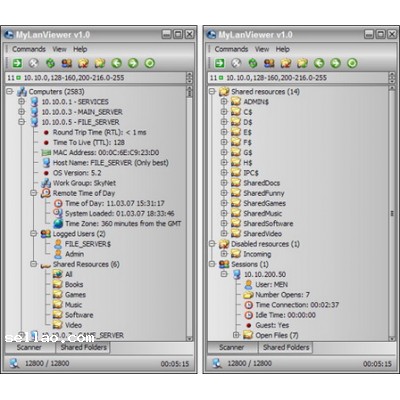Click the green refresh icon in right window toolbar
The image size is (400, 400).
(253, 63)
